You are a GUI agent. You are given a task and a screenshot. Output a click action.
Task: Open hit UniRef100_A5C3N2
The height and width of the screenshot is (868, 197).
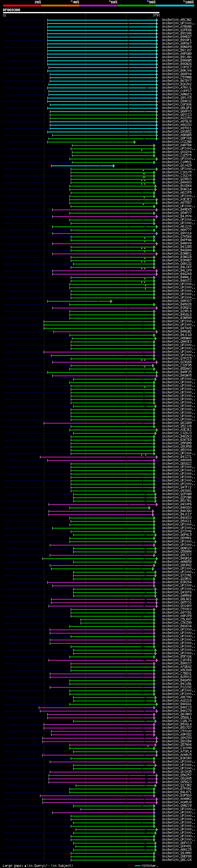(x=177, y=20)
